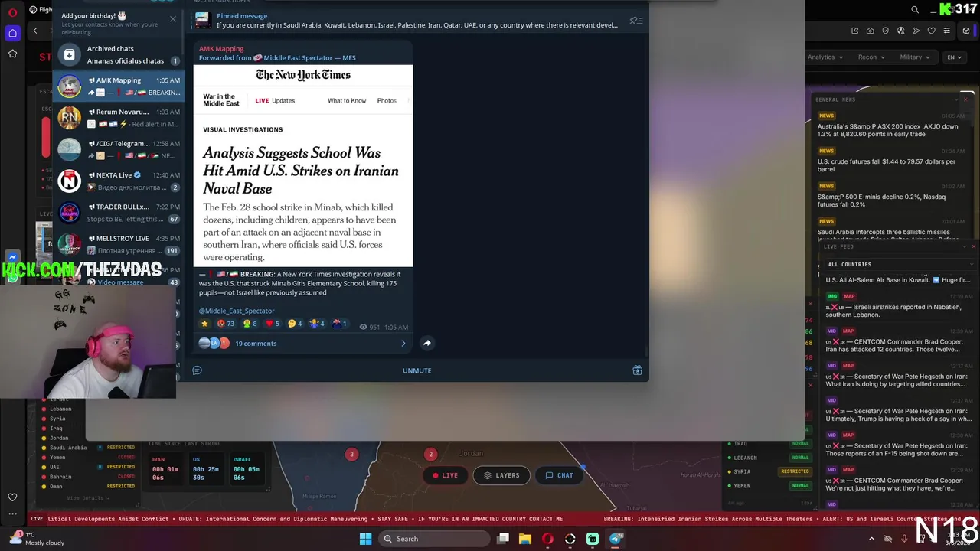
Task: Click the UNMUTE channel button
Action: click(416, 370)
